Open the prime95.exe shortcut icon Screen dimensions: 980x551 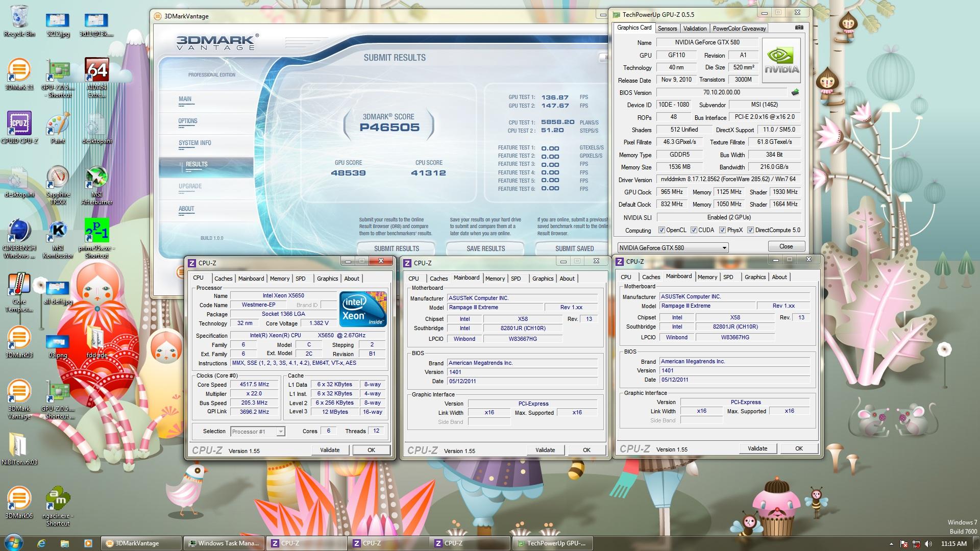(97, 239)
